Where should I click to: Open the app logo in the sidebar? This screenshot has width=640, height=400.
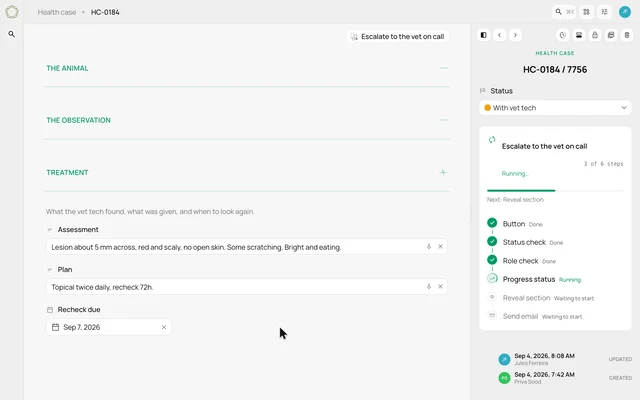[x=12, y=12]
